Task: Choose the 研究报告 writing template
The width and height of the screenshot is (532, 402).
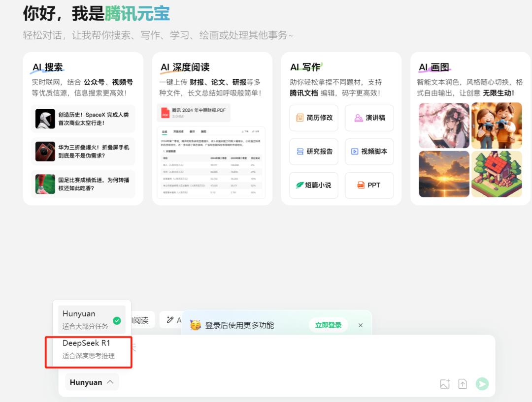Action: (x=314, y=152)
